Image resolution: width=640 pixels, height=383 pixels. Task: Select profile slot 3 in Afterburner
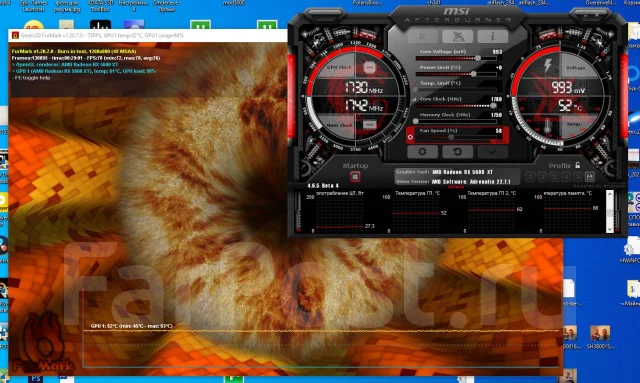coord(554,177)
